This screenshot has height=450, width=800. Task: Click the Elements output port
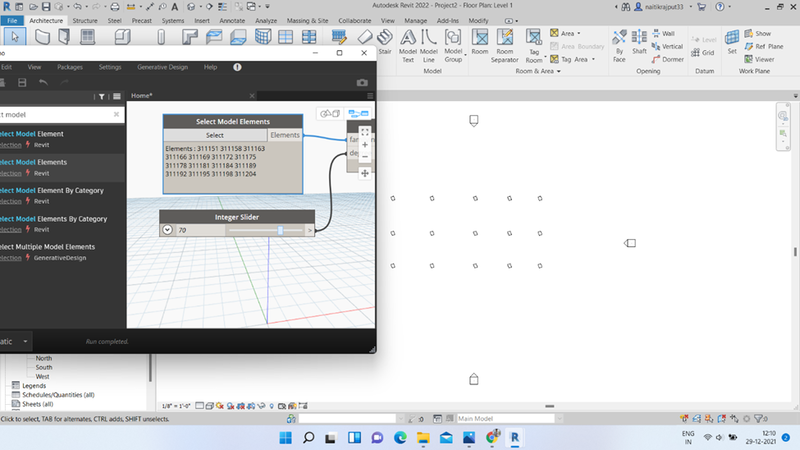(x=285, y=135)
